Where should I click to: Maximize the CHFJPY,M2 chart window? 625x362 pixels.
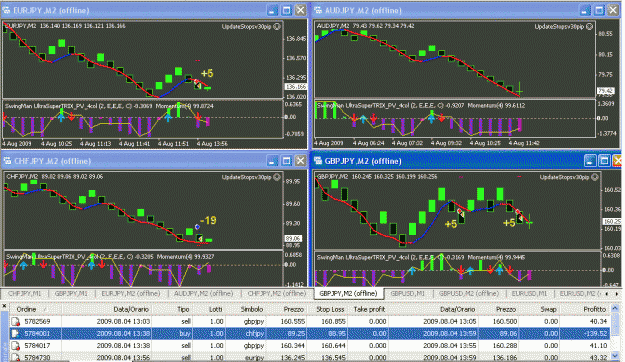click(x=287, y=161)
